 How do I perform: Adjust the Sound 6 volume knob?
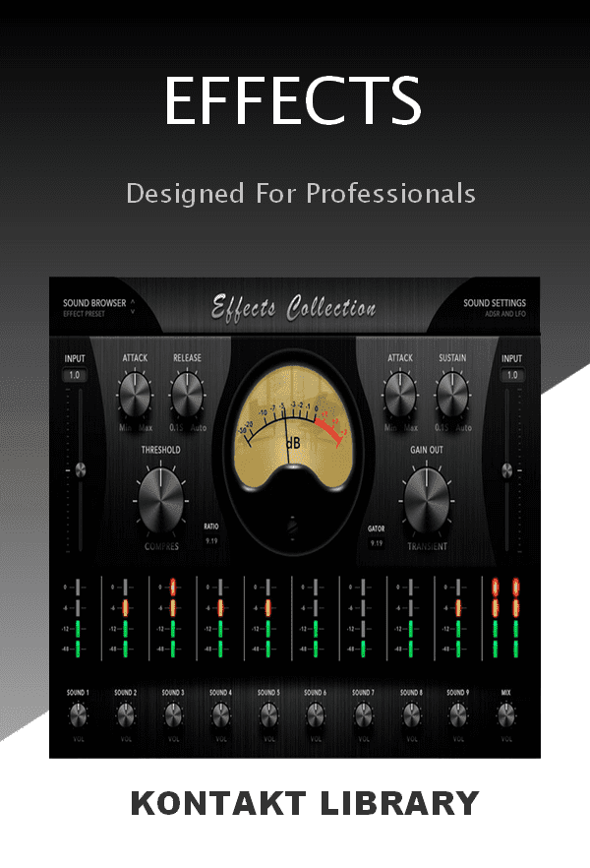click(316, 715)
